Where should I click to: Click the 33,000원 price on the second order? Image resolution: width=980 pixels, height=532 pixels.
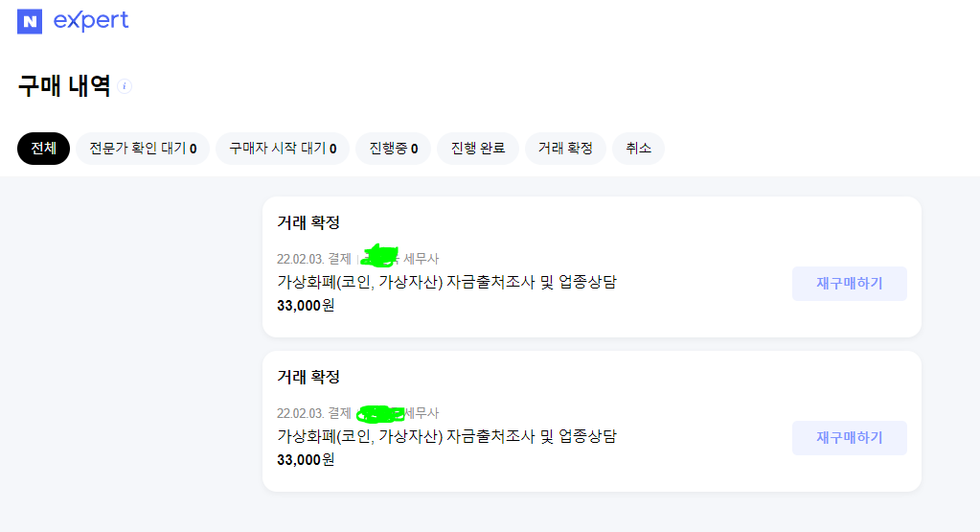pos(306,460)
